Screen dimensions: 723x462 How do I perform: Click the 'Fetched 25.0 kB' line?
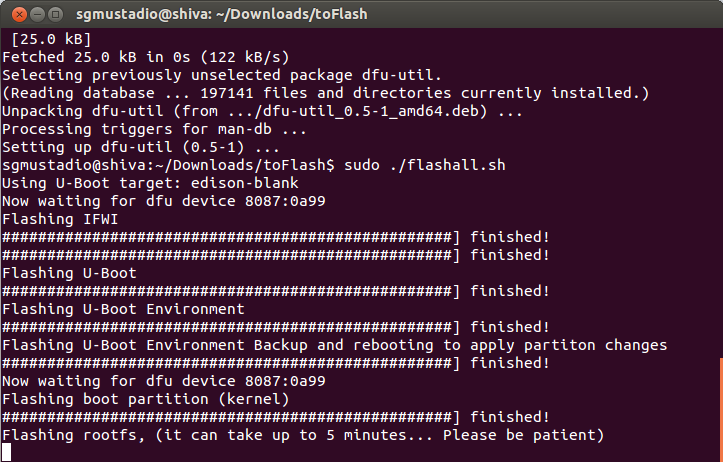146,57
